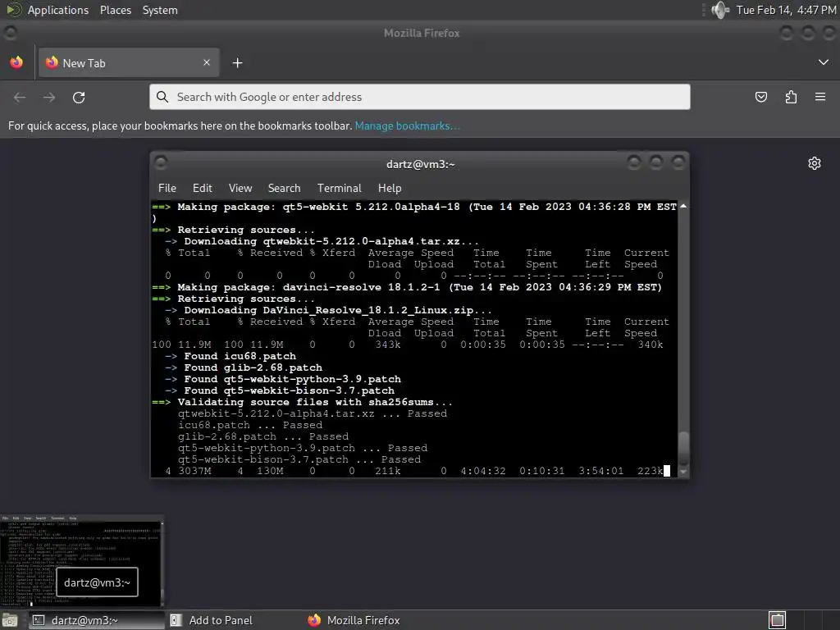Click the terminal window menu button at title left
840x630 pixels.
[161, 162]
